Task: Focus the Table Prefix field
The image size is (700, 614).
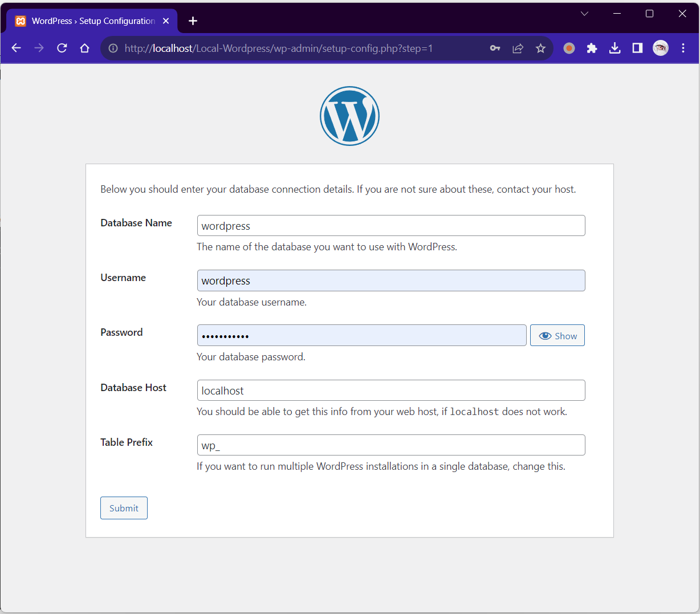Action: pos(391,445)
